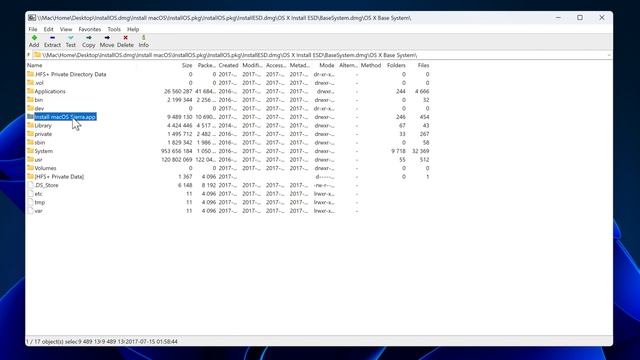640x360 pixels.
Task: Expand the address bar path dropdown
Action: [x=609, y=55]
